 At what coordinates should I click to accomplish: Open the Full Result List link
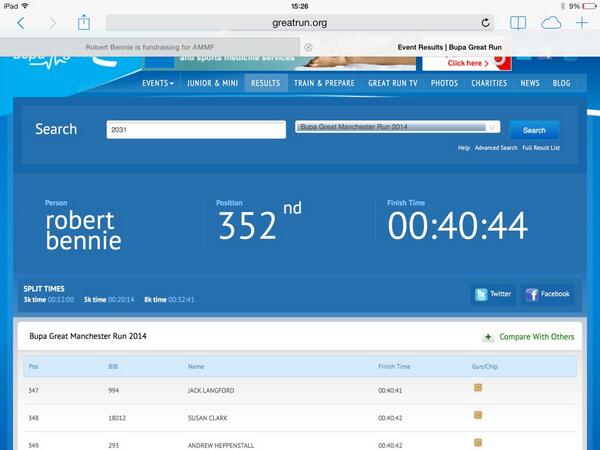(541, 148)
